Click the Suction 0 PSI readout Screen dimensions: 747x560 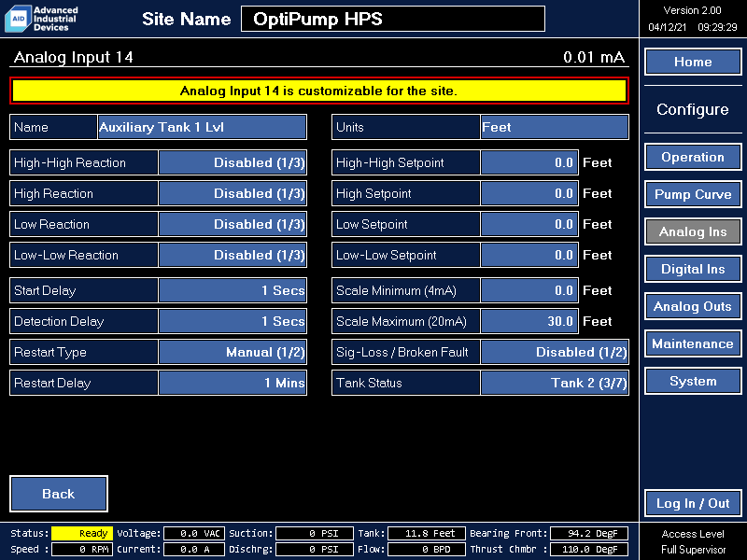pyautogui.click(x=315, y=533)
